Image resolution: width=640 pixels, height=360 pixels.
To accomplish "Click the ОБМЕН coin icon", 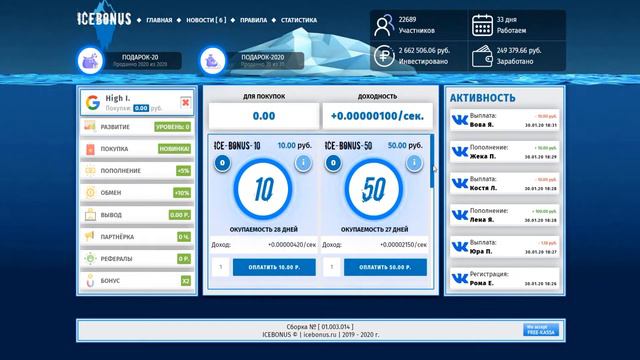I will [x=90, y=192].
